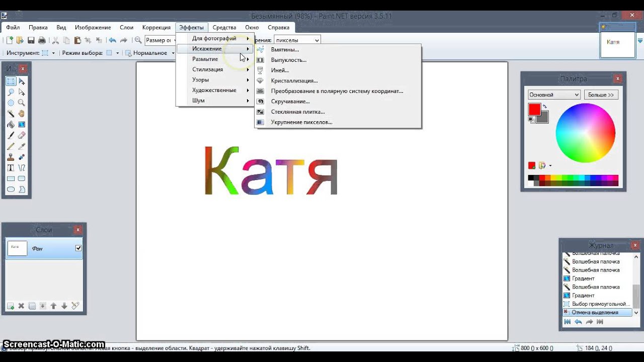
Task: Fast-forward history to last step in Журнал
Action: (600, 322)
